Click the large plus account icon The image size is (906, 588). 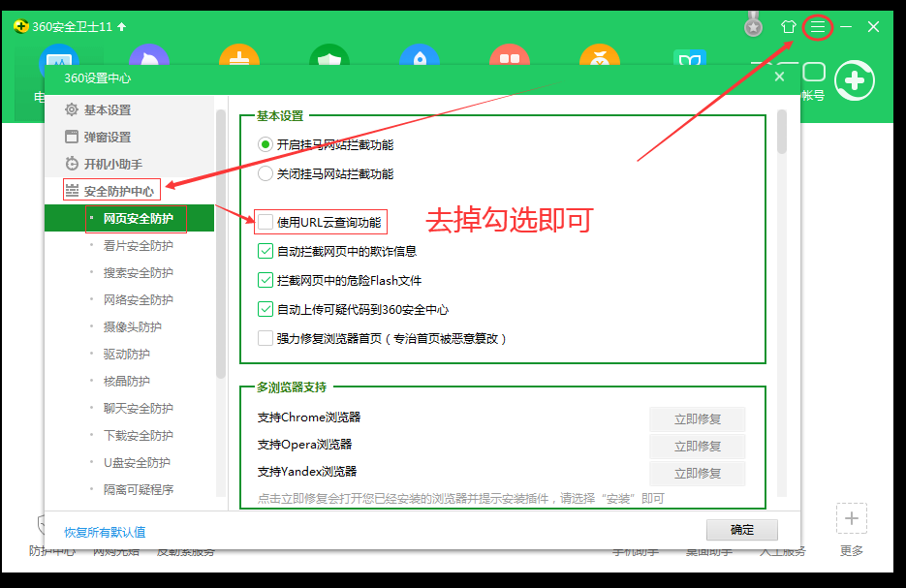[854, 80]
